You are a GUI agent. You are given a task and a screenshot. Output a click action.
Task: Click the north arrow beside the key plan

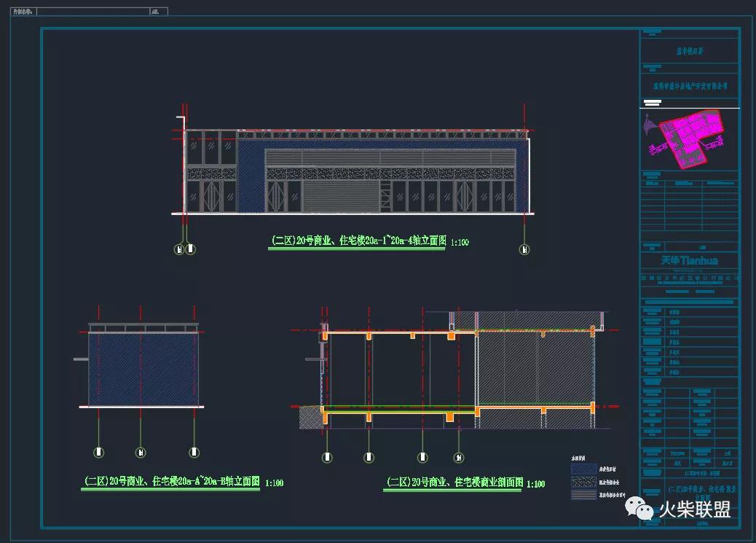(x=650, y=128)
